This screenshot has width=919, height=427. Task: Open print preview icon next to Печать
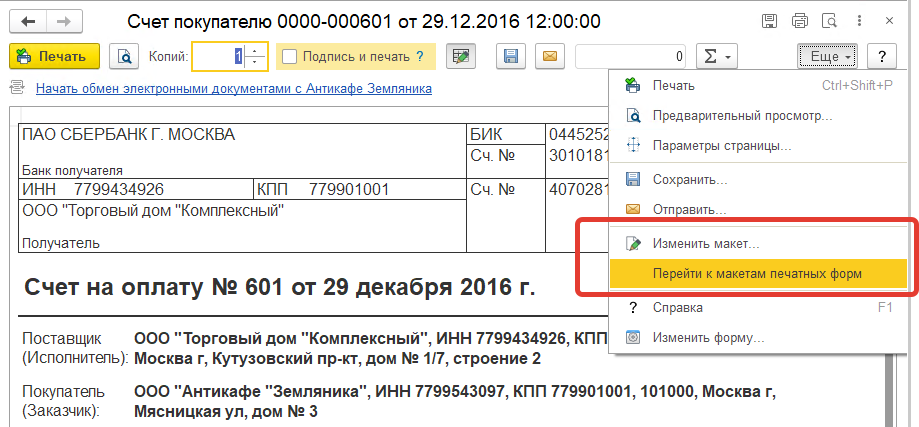(x=124, y=57)
